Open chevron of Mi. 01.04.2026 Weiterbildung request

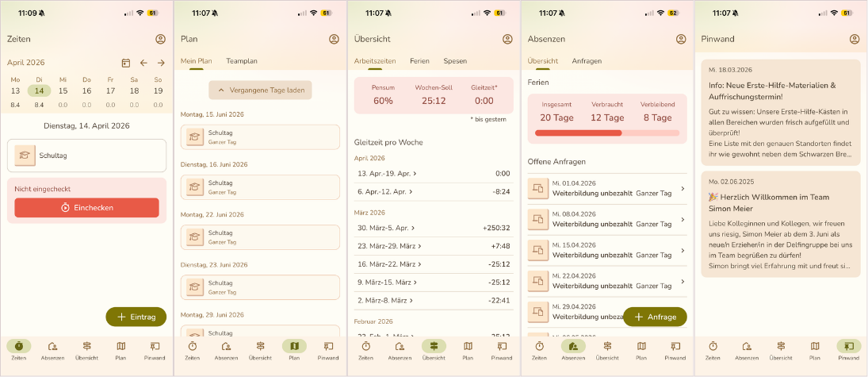pos(683,188)
